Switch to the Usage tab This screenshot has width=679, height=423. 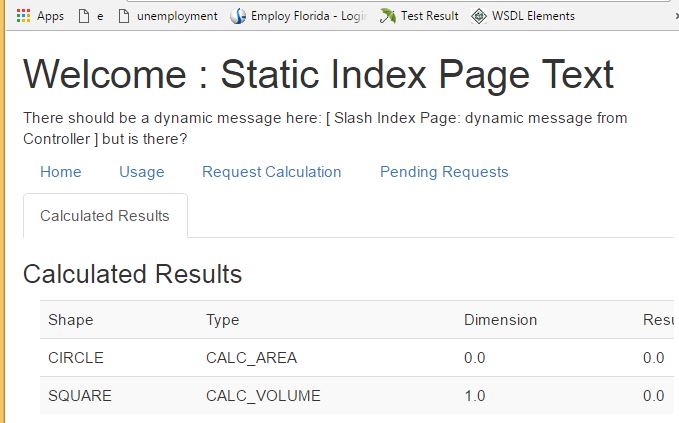pos(141,172)
